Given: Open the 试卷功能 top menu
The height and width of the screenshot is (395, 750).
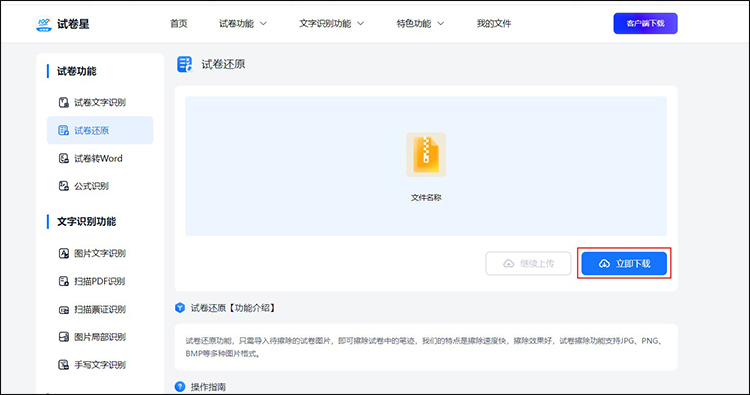Looking at the screenshot, I should pos(236,23).
